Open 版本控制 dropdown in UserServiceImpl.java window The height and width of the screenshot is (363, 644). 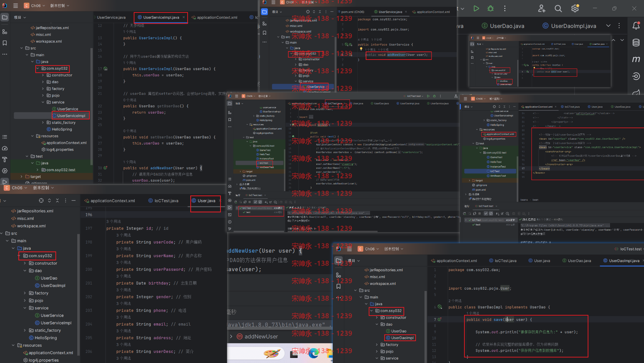[59, 6]
